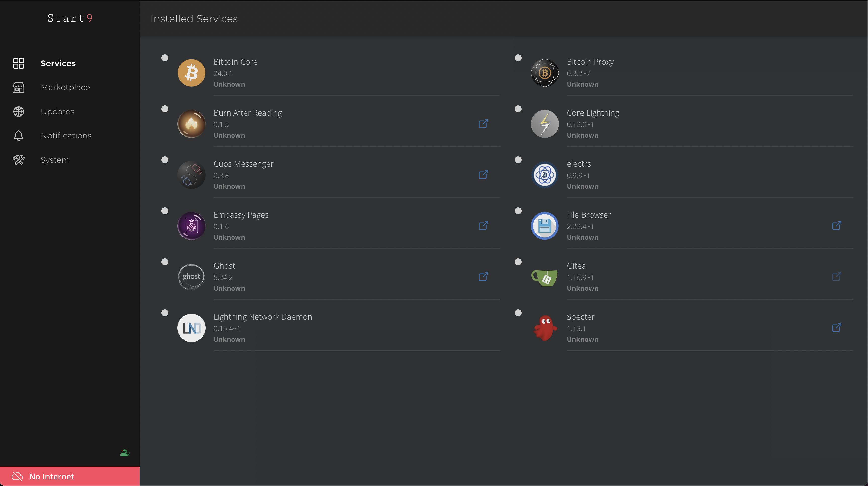Open Embassy Pages external launch icon
The width and height of the screenshot is (868, 486).
(x=483, y=225)
